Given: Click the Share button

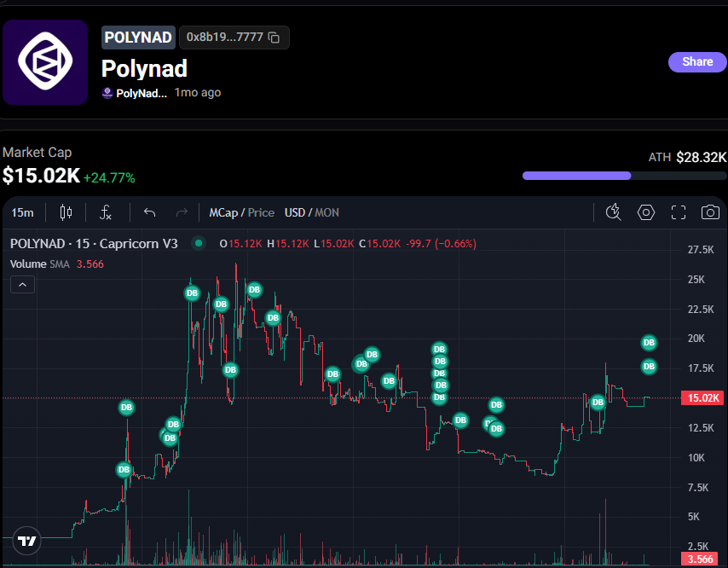Looking at the screenshot, I should pyautogui.click(x=697, y=61).
